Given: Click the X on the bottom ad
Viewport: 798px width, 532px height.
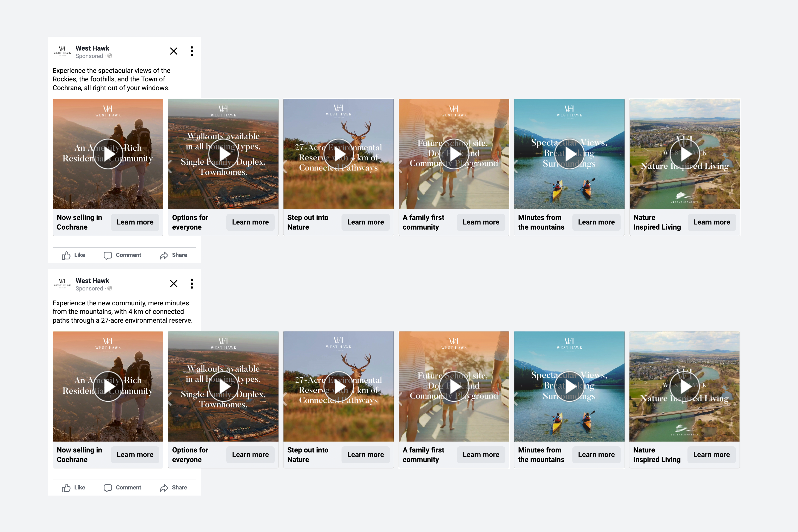Looking at the screenshot, I should [x=173, y=284].
